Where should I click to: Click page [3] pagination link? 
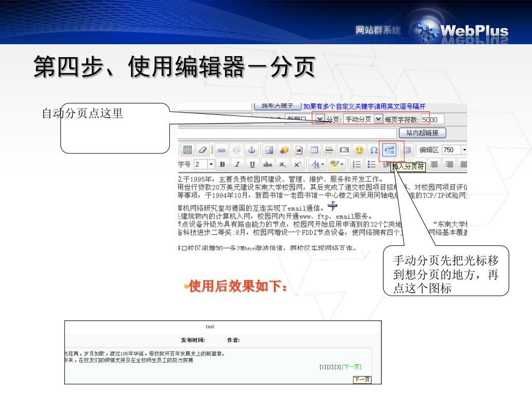point(338,367)
